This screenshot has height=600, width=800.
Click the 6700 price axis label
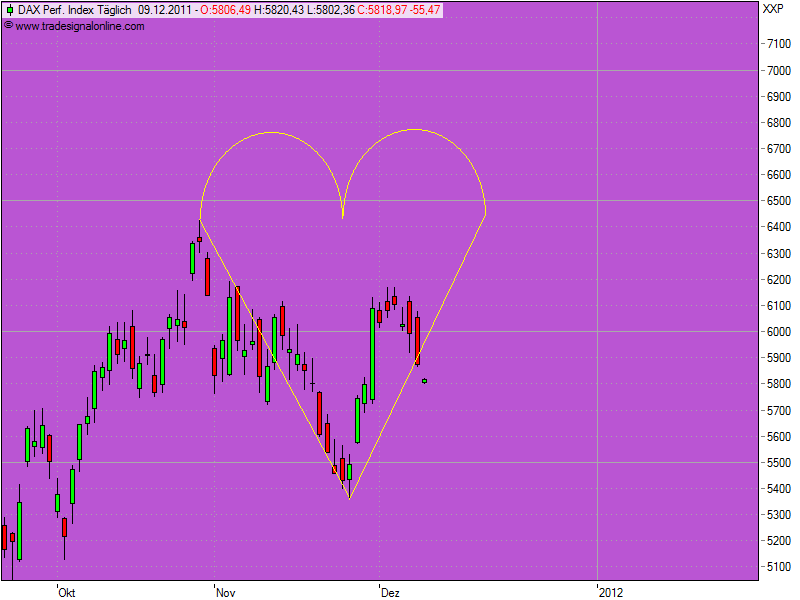click(779, 148)
